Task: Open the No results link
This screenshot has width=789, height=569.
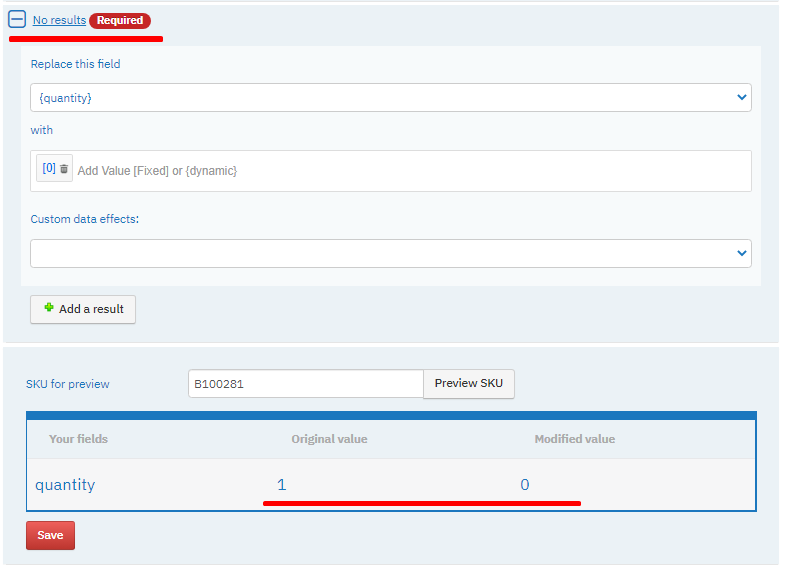Action: (x=59, y=20)
